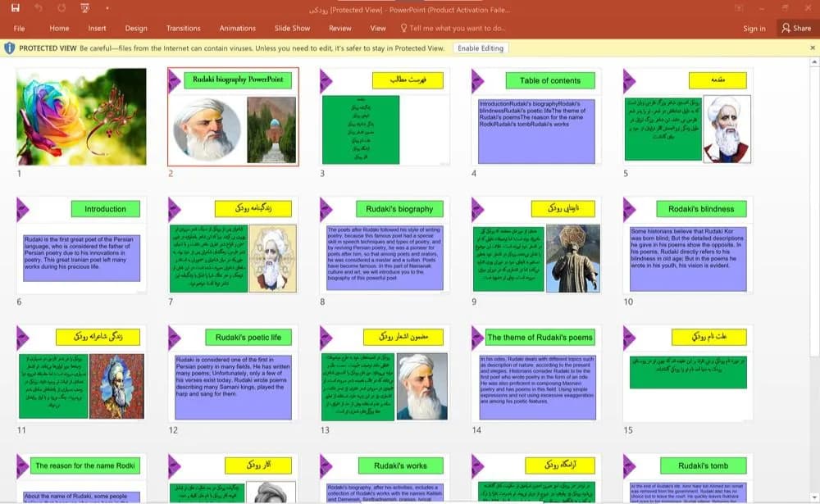Open Customize Quick Access Toolbar dropdown
This screenshot has height=504, width=820.
coord(107,8)
